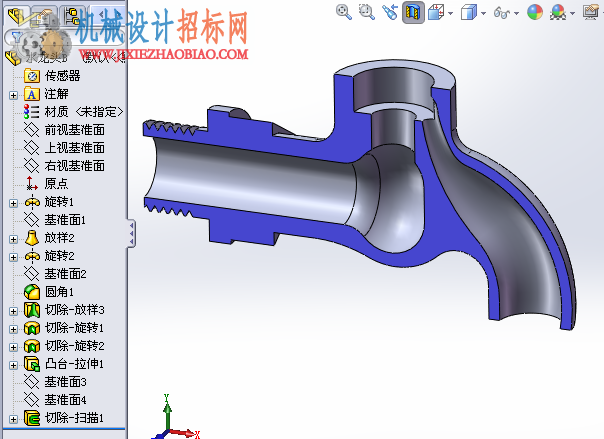604x439 pixels.
Task: Select the 基准面4 plane
Action: [x=55, y=400]
